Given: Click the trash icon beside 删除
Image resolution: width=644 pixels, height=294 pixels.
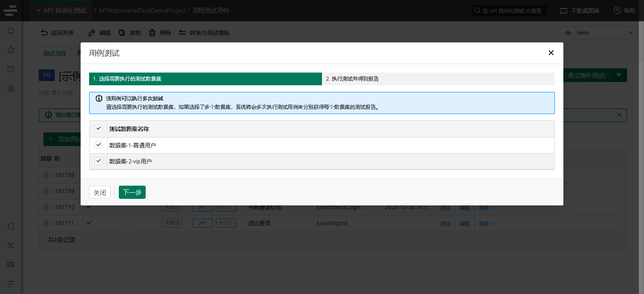Looking at the screenshot, I should (152, 33).
